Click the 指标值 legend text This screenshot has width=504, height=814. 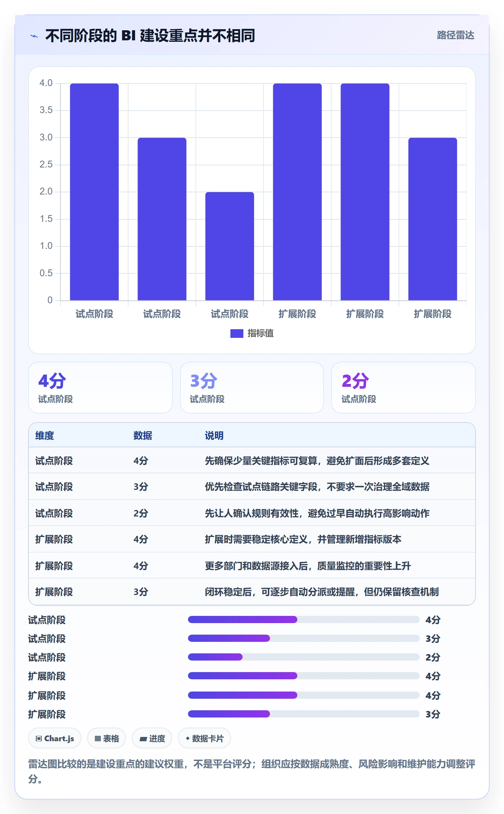point(261,334)
